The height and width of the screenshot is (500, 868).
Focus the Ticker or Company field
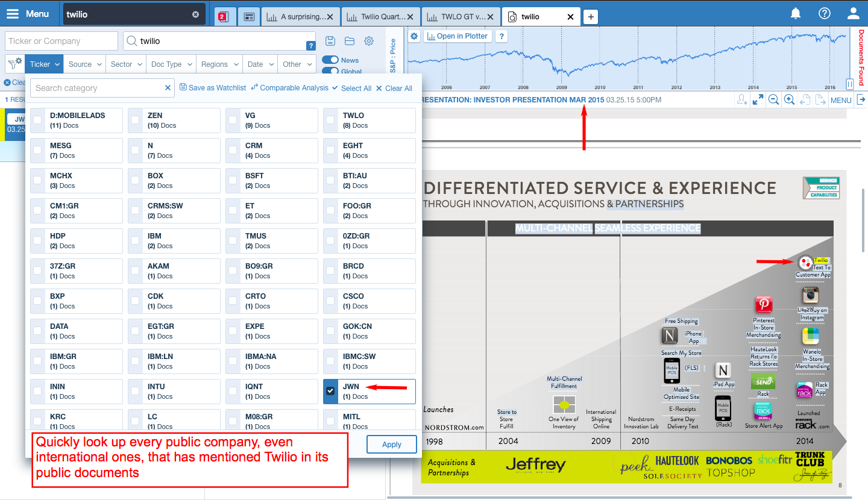coord(61,41)
